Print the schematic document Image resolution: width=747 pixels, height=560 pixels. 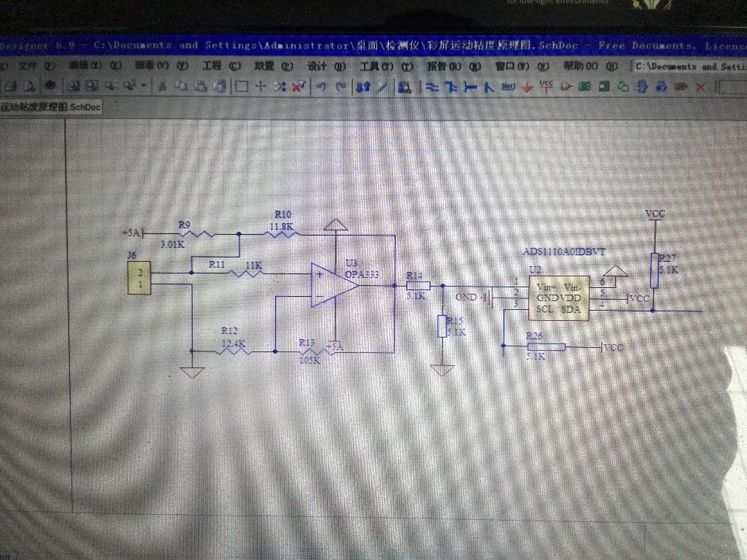pos(12,87)
